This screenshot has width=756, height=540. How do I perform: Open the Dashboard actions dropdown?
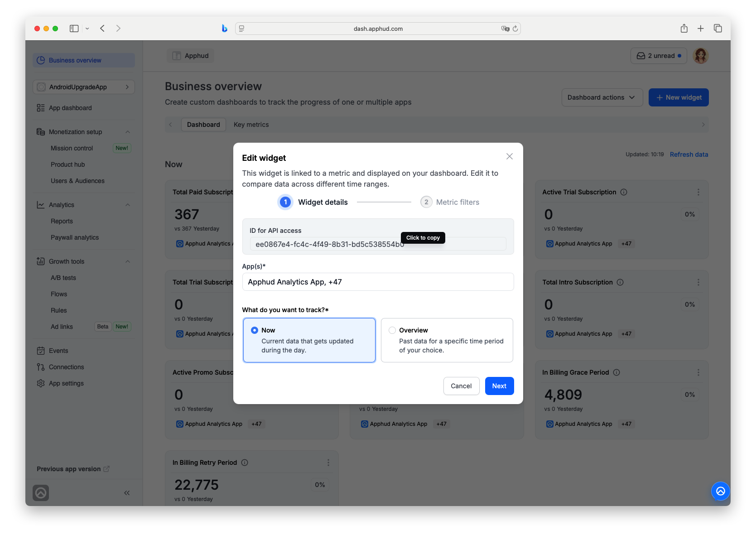602,97
